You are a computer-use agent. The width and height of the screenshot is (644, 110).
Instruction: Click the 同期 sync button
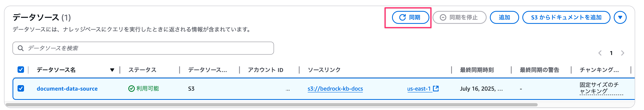point(410,17)
